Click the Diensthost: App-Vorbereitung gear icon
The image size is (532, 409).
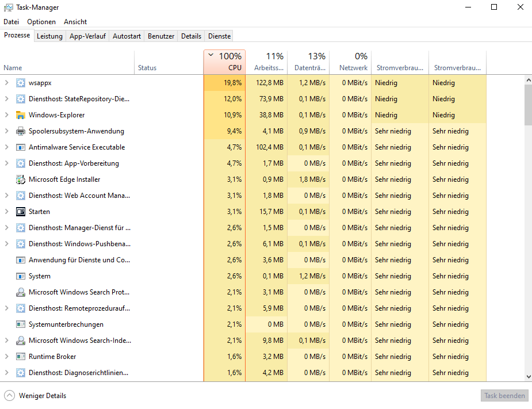point(21,163)
